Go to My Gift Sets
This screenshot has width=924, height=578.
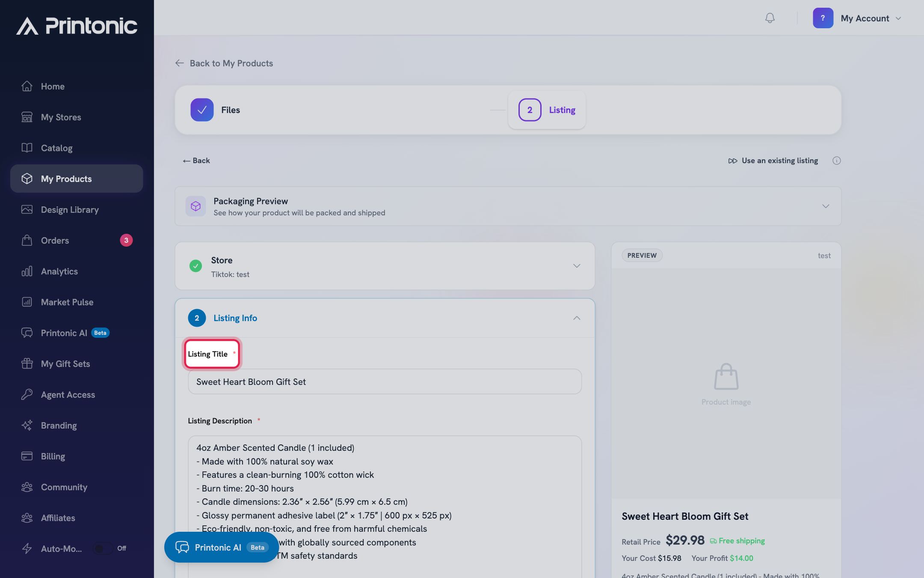tap(77, 364)
